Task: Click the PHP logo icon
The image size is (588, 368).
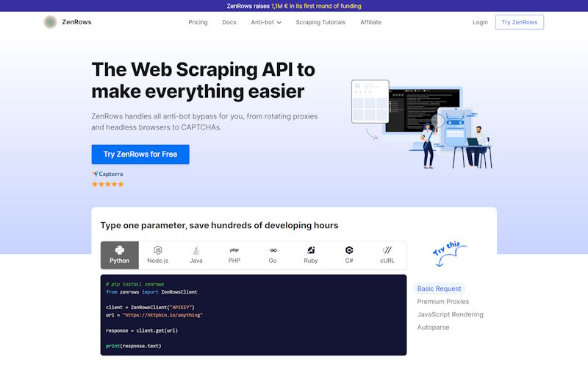Action: (234, 250)
